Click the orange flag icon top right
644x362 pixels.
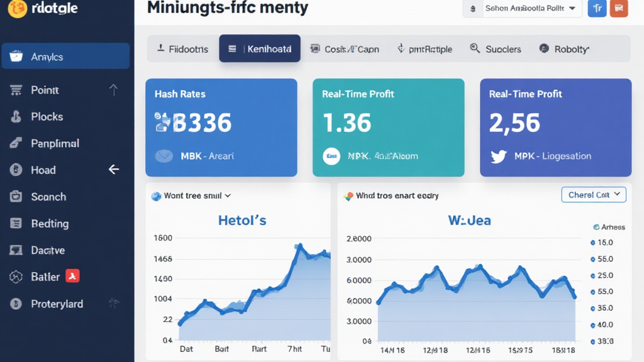[x=618, y=9]
